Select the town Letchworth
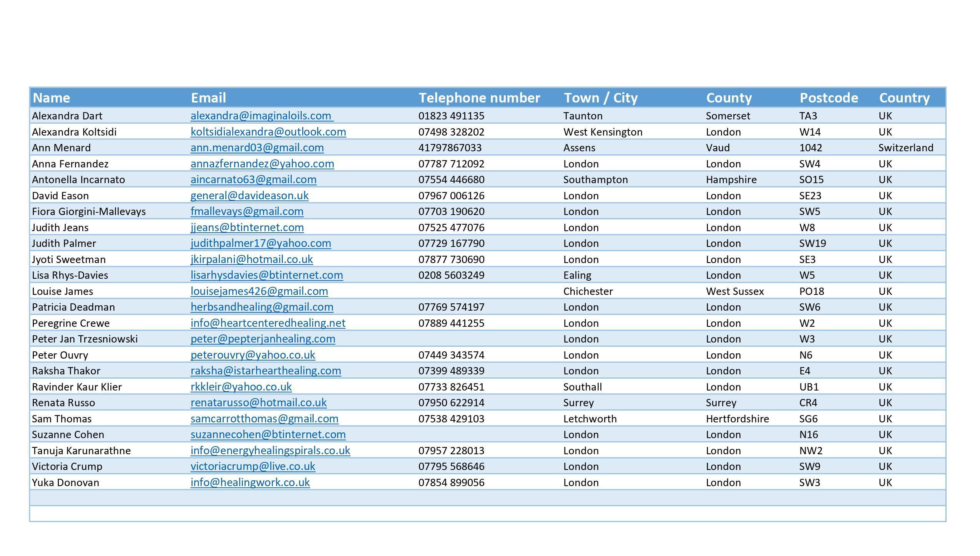 point(590,419)
